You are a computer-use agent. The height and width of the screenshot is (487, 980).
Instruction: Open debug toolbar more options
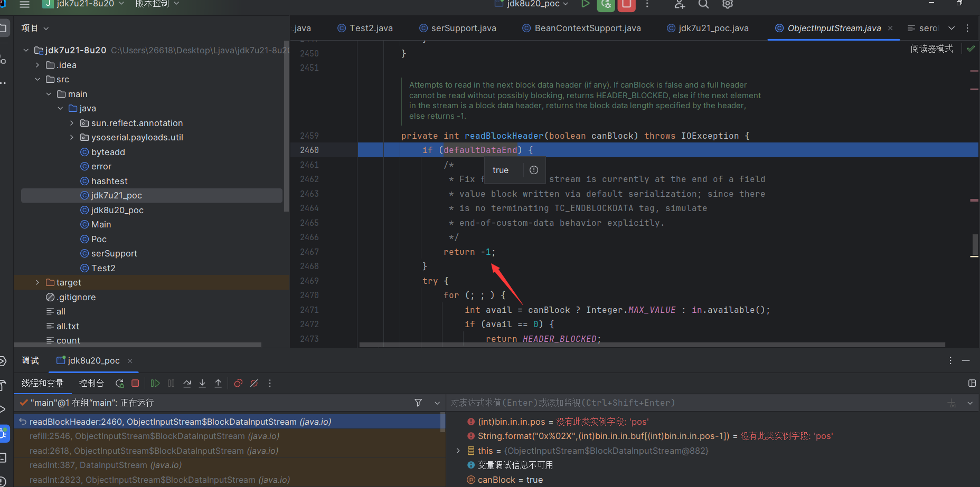pos(270,383)
